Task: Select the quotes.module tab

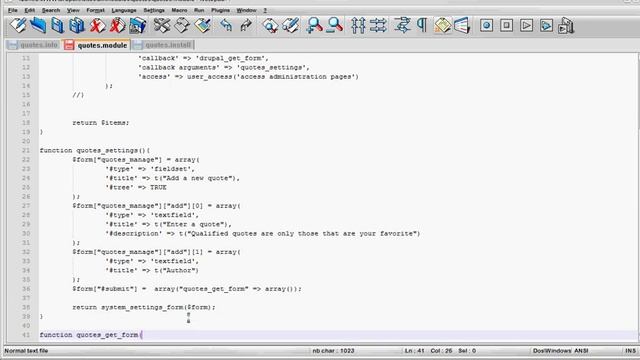Action: pyautogui.click(x=96, y=45)
